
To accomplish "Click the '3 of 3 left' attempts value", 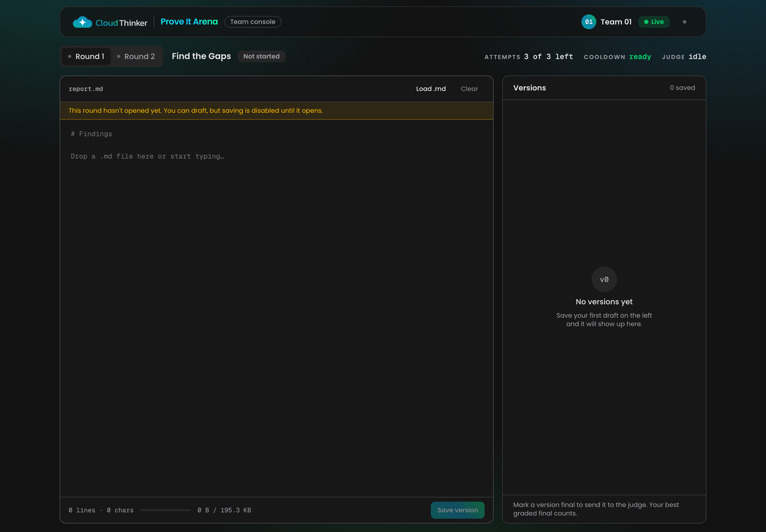I will tap(549, 57).
